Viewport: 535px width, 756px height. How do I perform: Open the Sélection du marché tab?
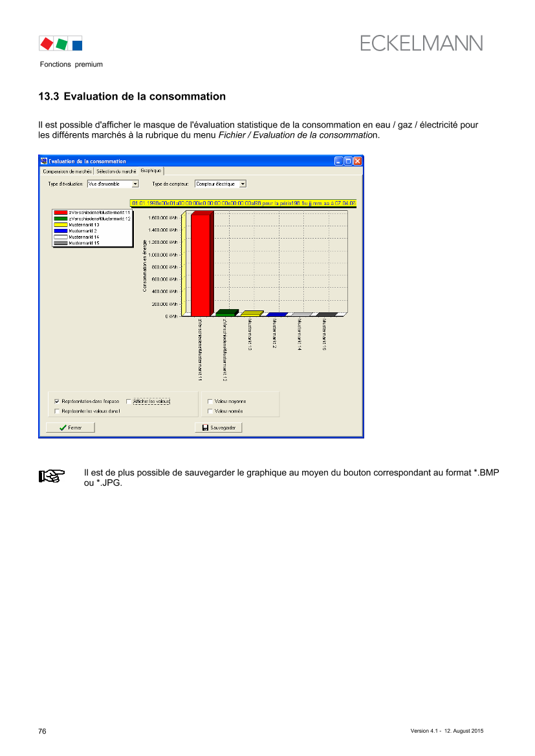[x=116, y=171]
